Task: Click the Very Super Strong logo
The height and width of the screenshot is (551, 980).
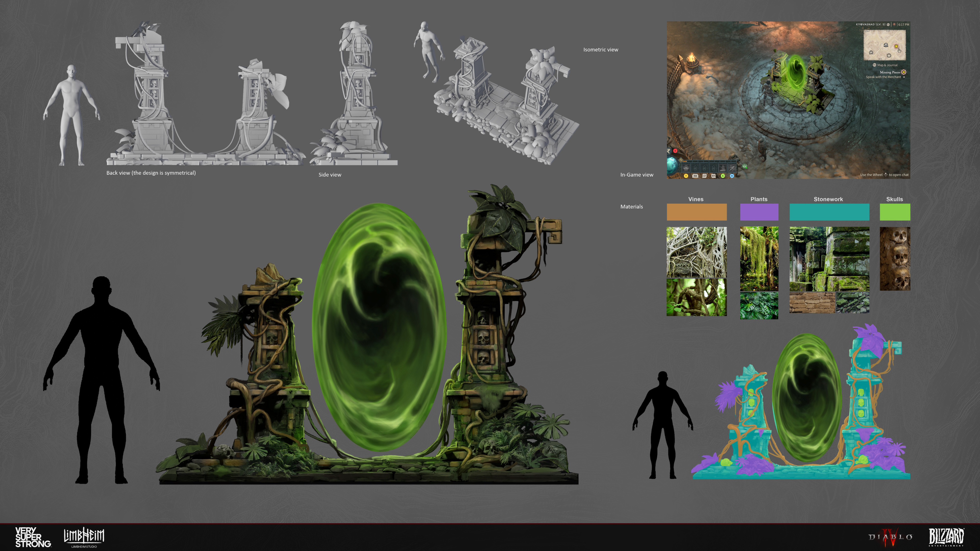Action: tap(33, 537)
